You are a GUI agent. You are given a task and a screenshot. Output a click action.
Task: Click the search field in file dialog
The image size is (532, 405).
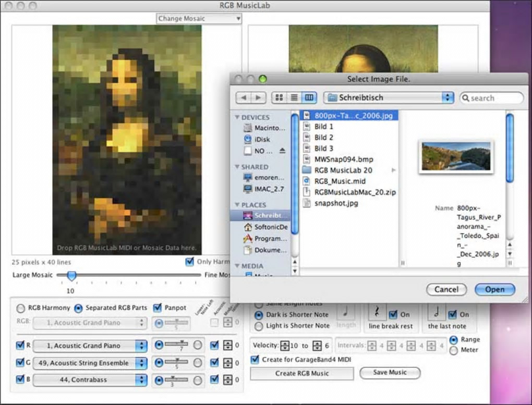point(492,98)
